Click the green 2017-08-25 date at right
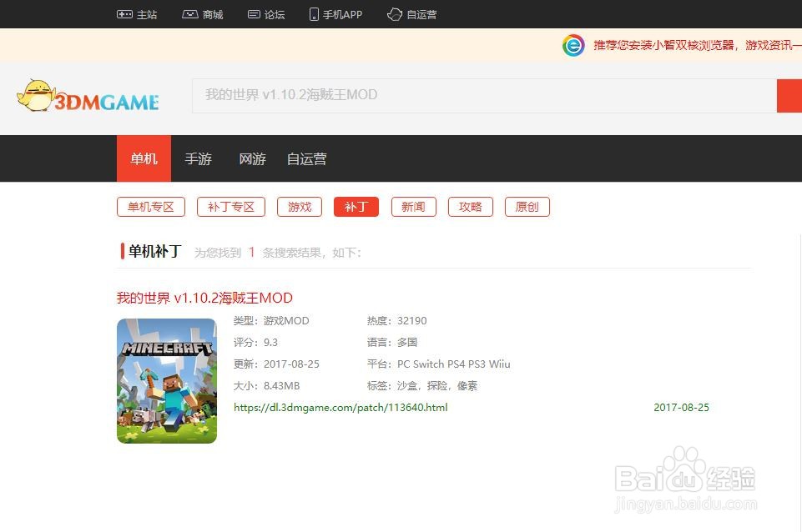802x532 pixels. click(681, 407)
